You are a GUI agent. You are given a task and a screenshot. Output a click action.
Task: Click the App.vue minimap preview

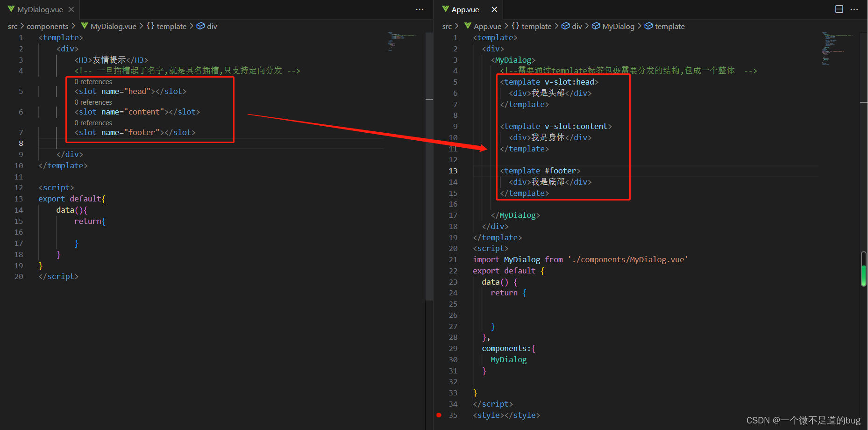837,49
